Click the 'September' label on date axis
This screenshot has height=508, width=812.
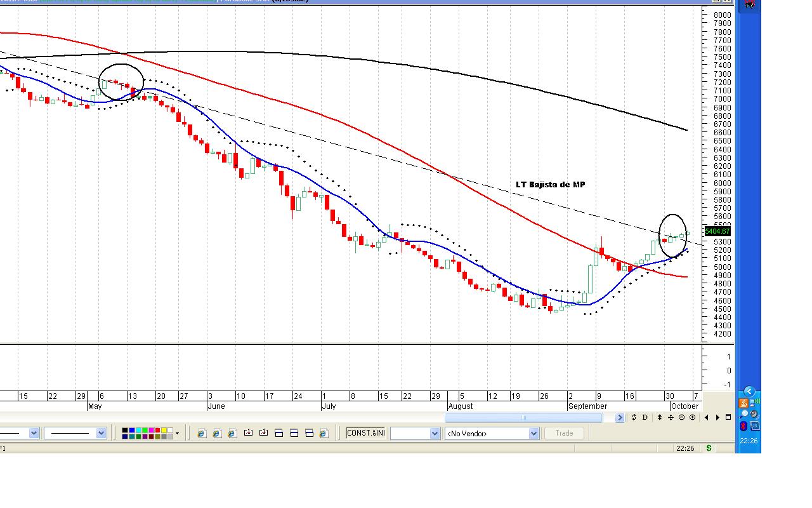(x=587, y=406)
